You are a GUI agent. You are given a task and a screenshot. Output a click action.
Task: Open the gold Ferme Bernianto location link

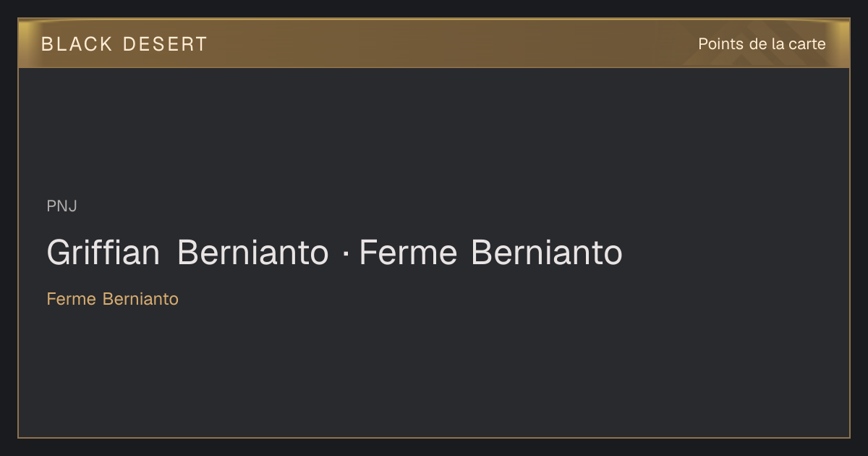[x=112, y=299]
